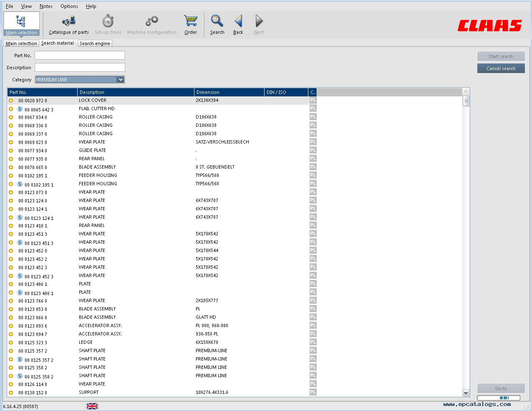The width and height of the screenshot is (532, 411).
Task: Click the progress bar below Go to
Action: 499,398
